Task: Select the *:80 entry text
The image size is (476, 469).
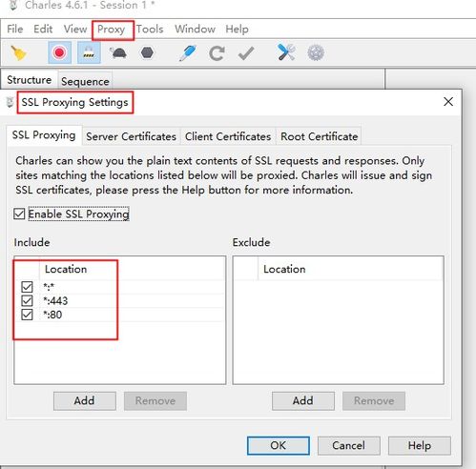Action: click(x=52, y=315)
